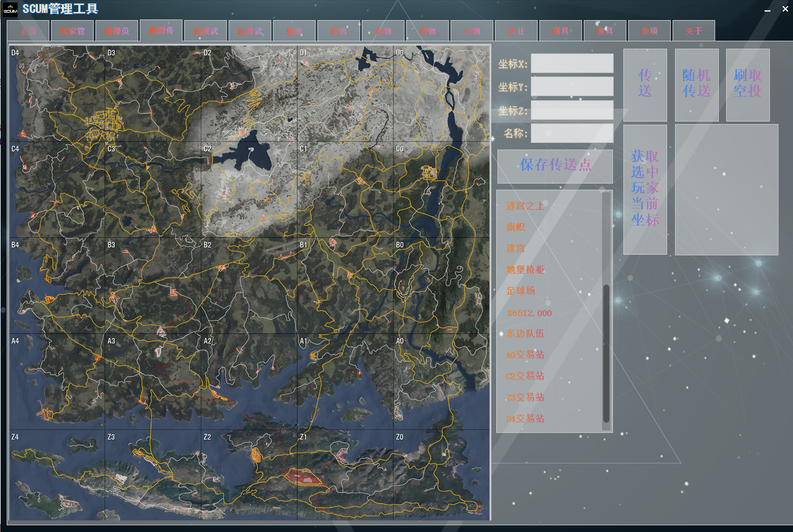
Task: Select Z3交易站 in the teleport list
Action: pos(525,398)
